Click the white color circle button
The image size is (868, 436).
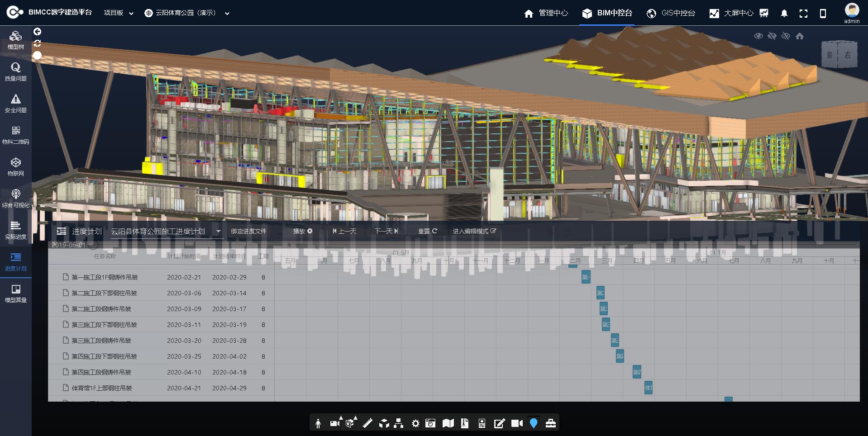coord(38,55)
